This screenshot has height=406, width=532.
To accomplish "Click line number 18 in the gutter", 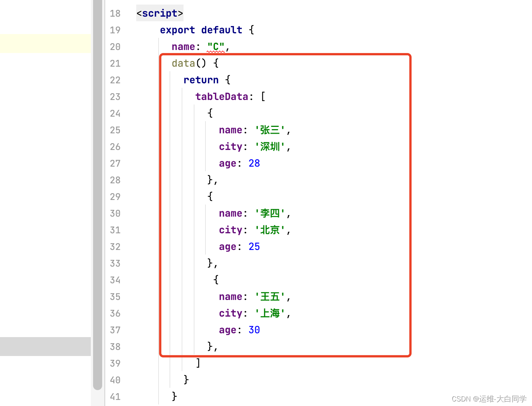I will coord(115,13).
